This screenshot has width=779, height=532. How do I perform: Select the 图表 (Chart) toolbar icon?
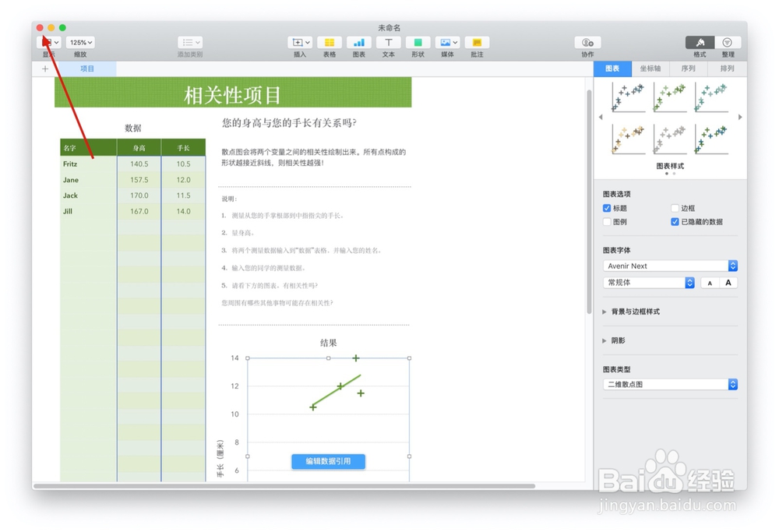point(358,43)
